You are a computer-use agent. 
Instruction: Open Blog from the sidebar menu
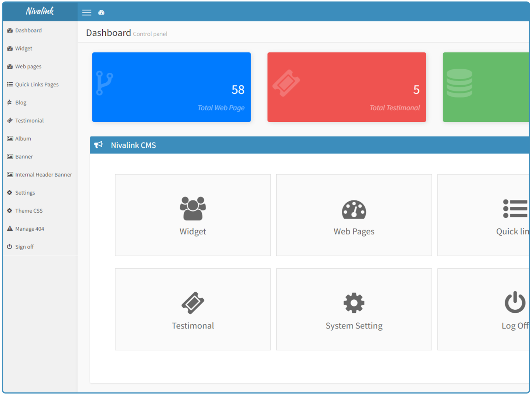pos(21,103)
